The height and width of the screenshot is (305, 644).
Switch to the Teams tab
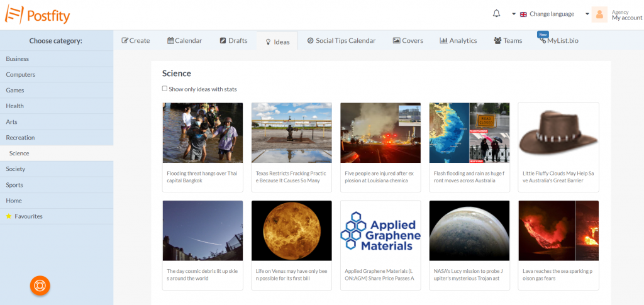(x=508, y=41)
